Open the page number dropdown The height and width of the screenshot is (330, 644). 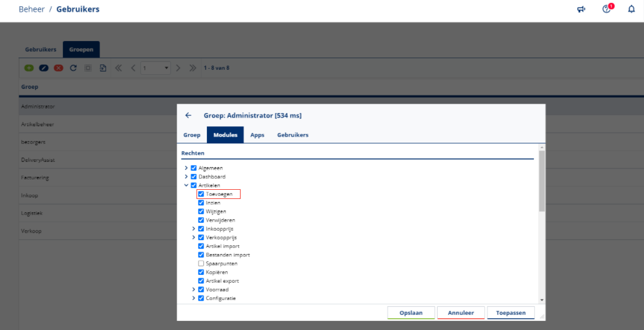click(167, 67)
